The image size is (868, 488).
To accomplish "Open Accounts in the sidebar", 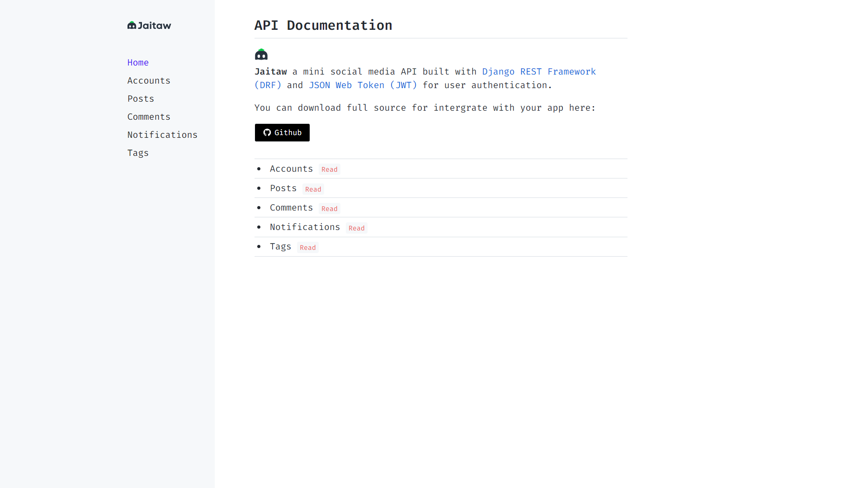I will click(x=149, y=81).
